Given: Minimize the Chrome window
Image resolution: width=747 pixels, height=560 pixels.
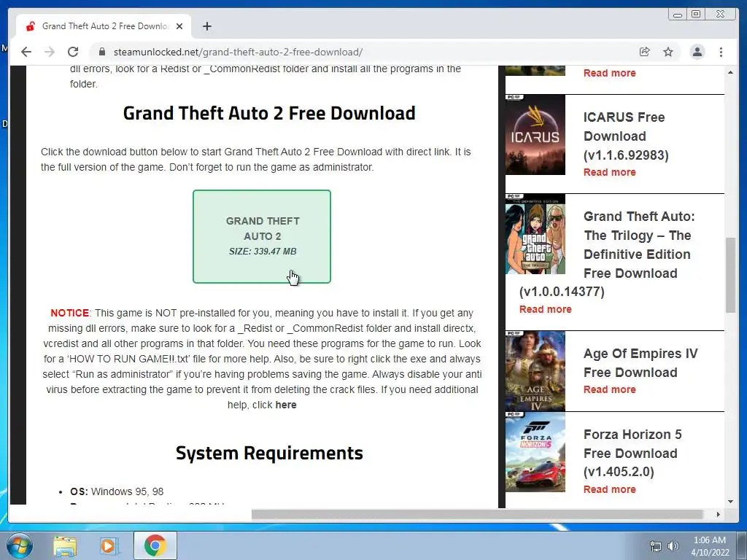Looking at the screenshot, I should point(678,15).
